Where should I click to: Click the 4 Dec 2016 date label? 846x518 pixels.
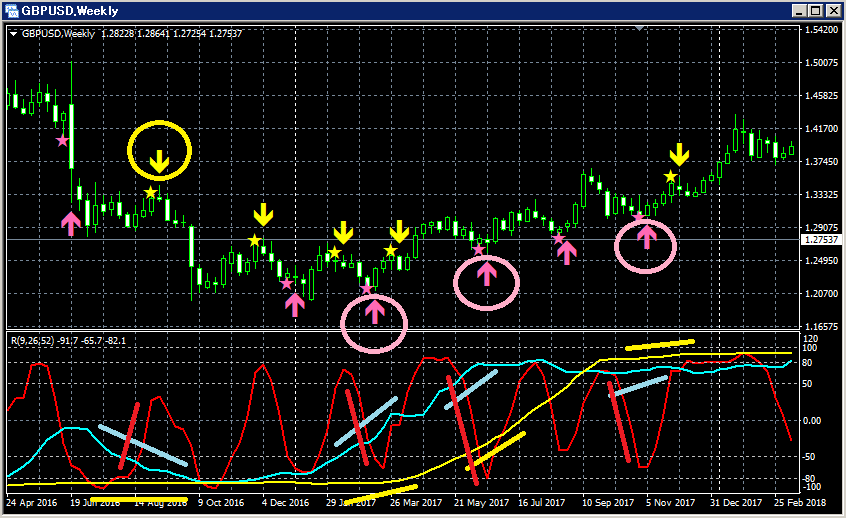[285, 502]
